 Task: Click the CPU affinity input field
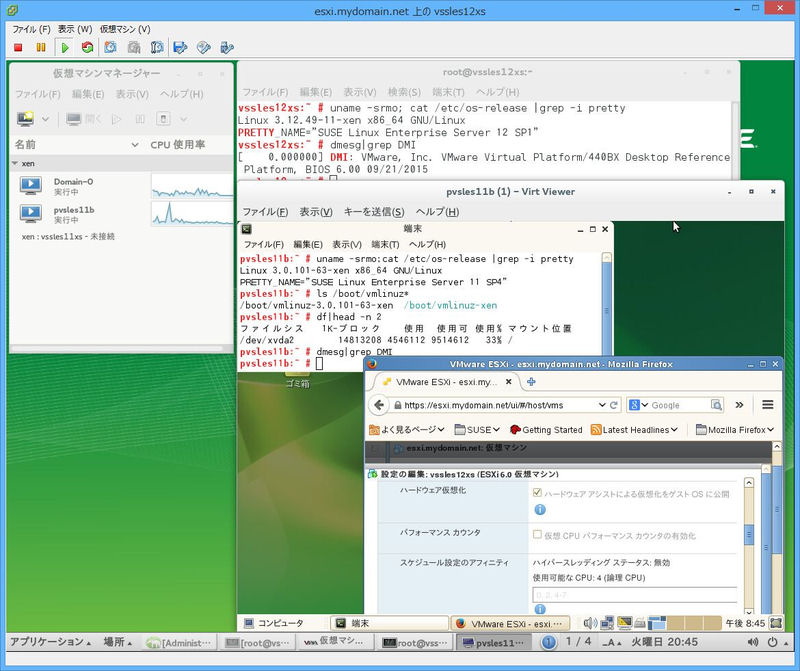(635, 595)
